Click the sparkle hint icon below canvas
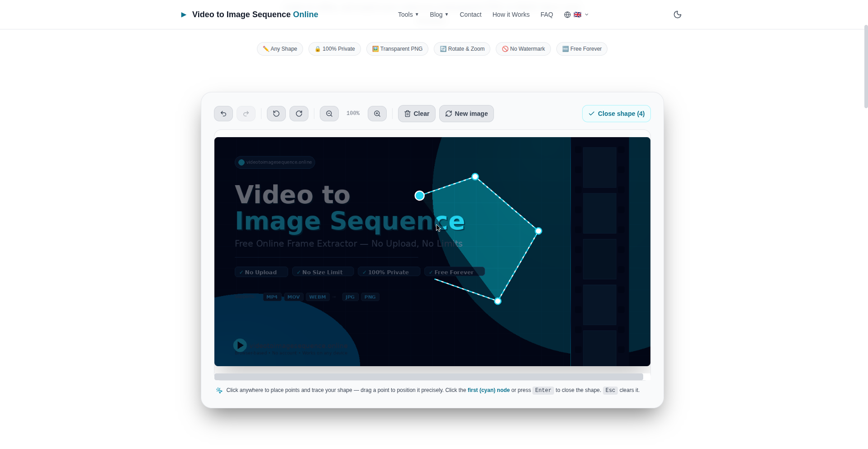The image size is (868, 449). pos(219,390)
